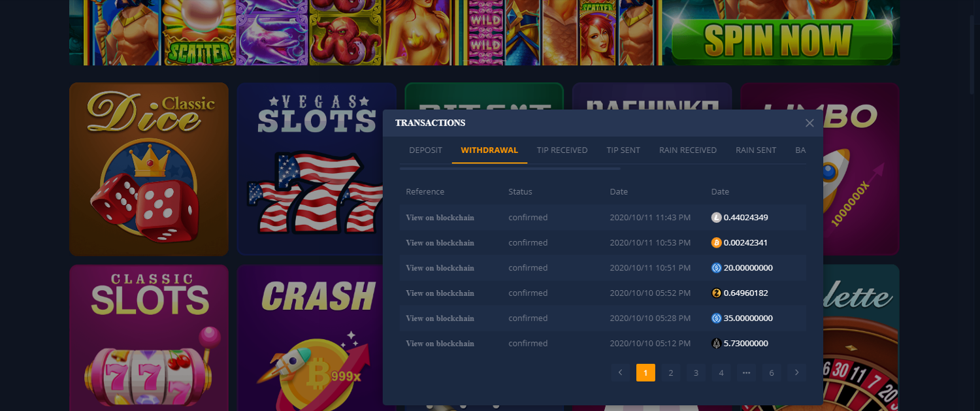
Task: Click the Zcash icon beside 0.64960182
Action: (x=716, y=293)
